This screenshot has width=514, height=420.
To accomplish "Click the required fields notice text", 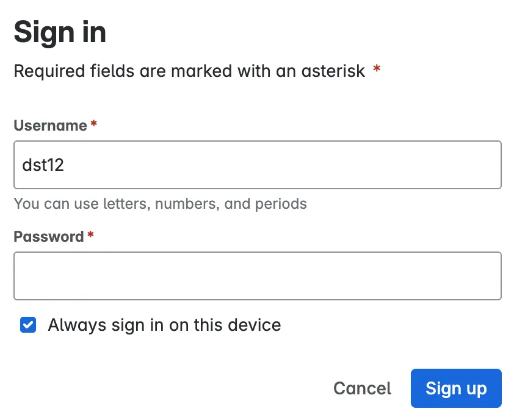I will [x=189, y=71].
